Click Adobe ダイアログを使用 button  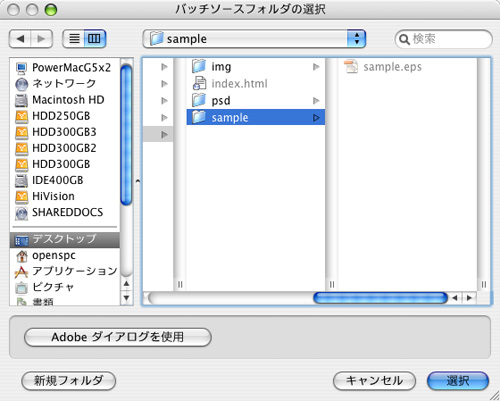118,337
